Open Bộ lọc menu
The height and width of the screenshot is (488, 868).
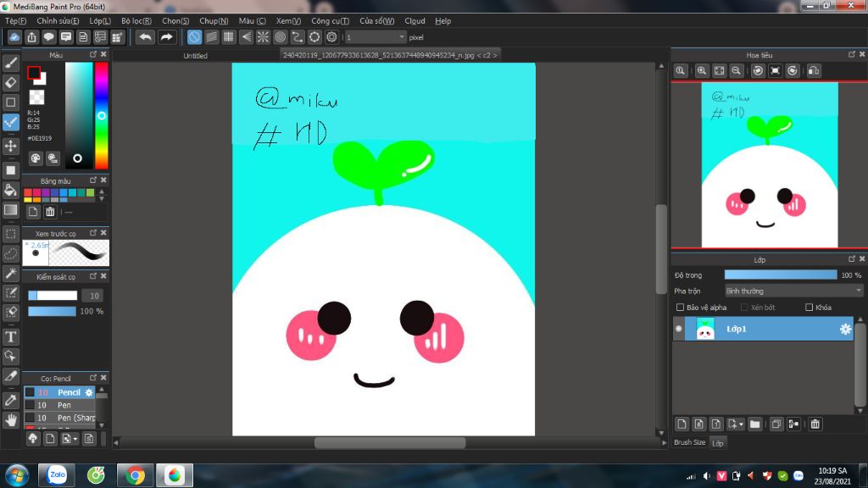tap(136, 21)
